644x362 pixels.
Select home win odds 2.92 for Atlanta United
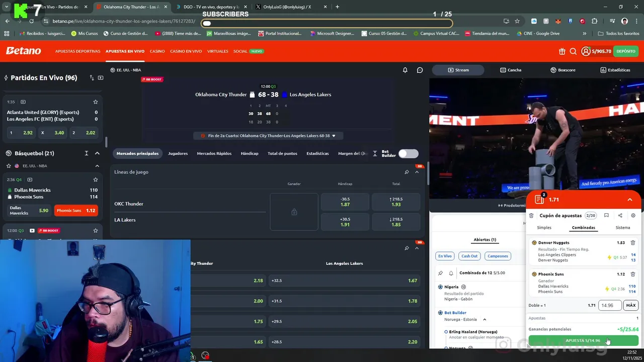(21, 133)
